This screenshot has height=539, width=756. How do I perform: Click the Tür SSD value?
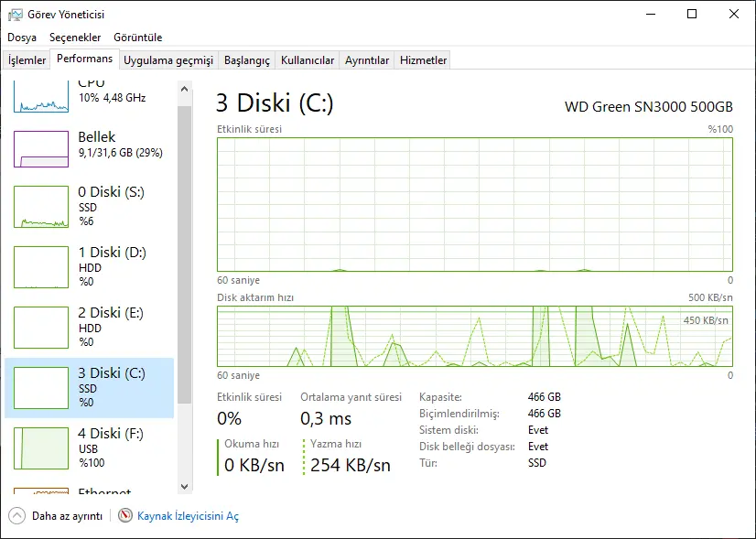(537, 463)
